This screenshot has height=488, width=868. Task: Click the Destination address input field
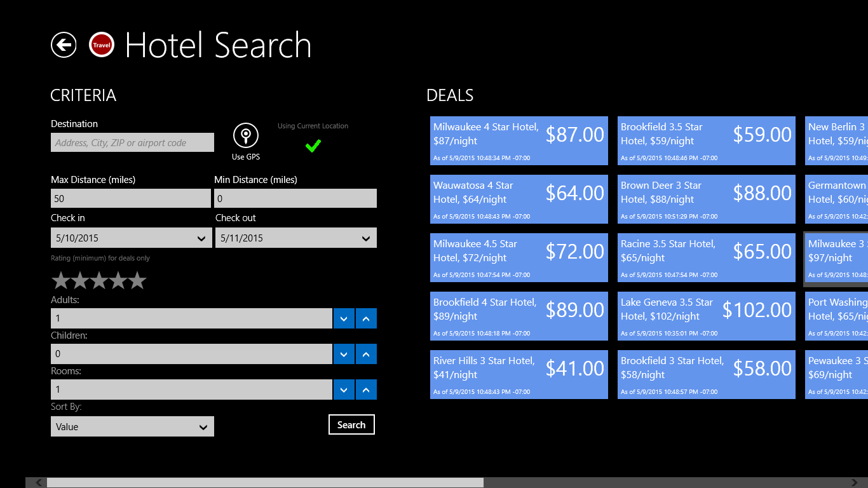point(132,143)
